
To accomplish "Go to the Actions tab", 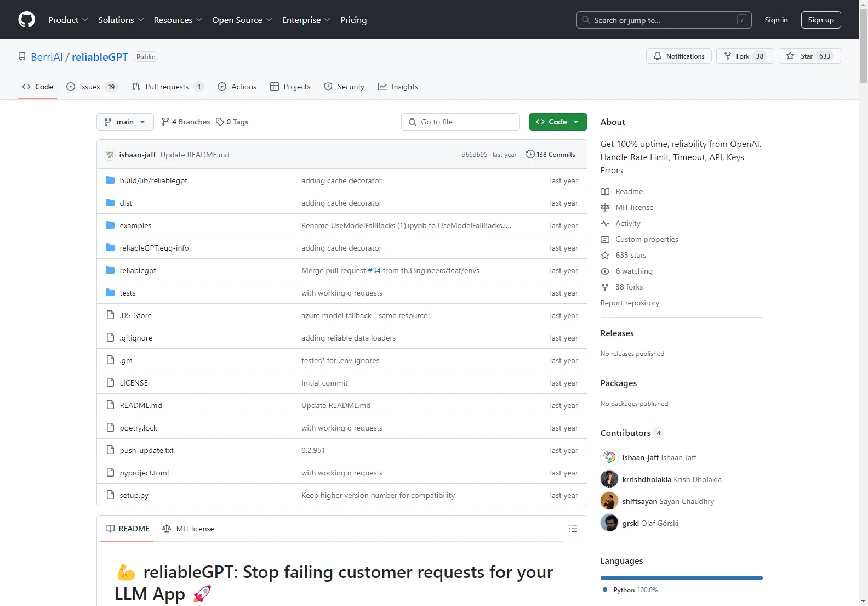I will [x=237, y=87].
